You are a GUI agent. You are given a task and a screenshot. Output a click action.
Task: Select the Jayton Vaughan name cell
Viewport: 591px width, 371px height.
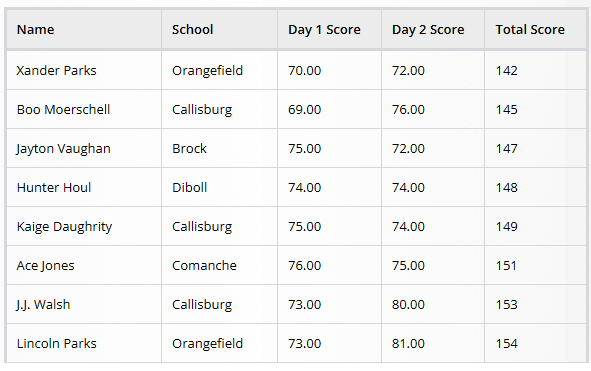click(x=84, y=148)
